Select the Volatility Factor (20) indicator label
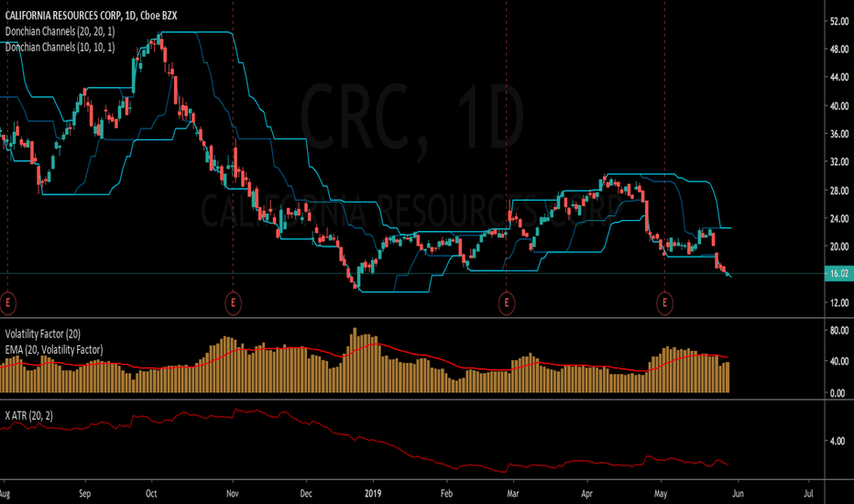854x504 pixels. (43, 334)
